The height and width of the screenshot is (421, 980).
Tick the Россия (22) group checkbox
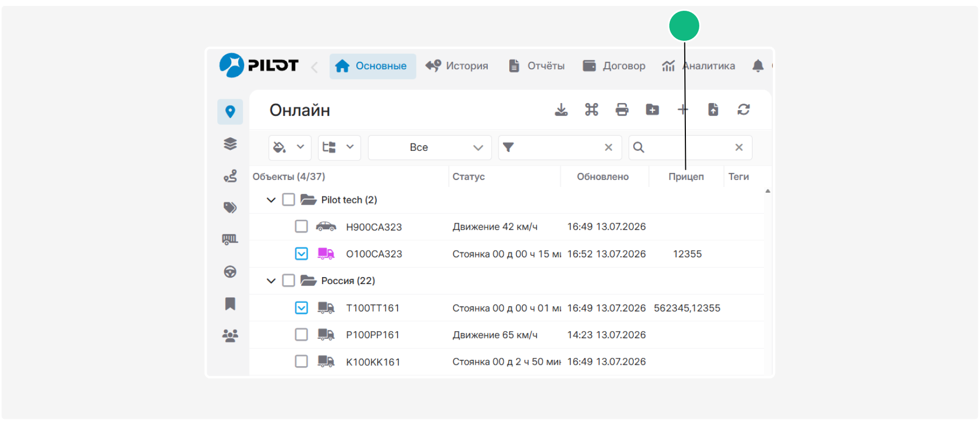[x=288, y=280]
